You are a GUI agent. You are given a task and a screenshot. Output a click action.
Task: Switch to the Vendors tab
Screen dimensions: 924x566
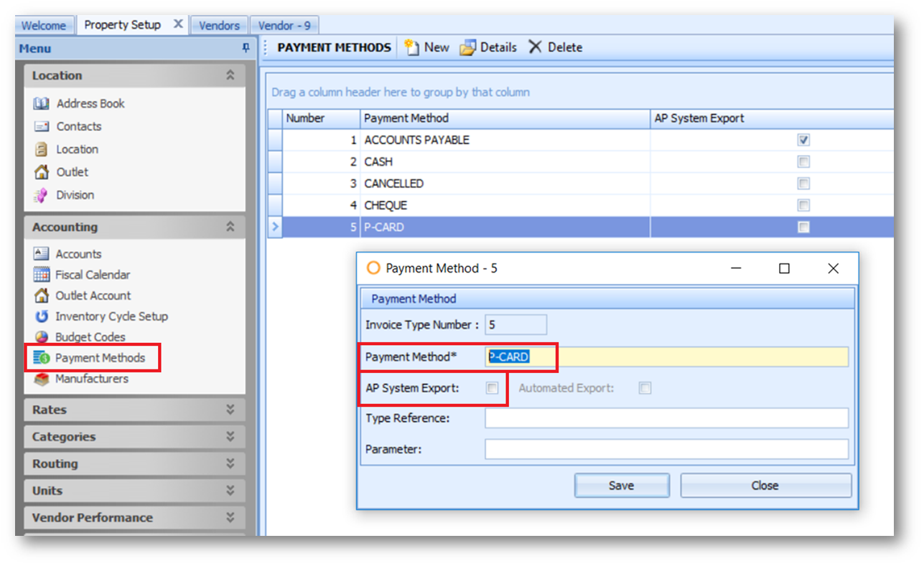219,25
